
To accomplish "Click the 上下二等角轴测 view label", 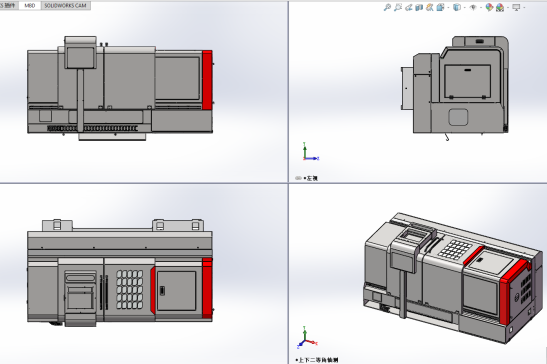I will point(318,360).
